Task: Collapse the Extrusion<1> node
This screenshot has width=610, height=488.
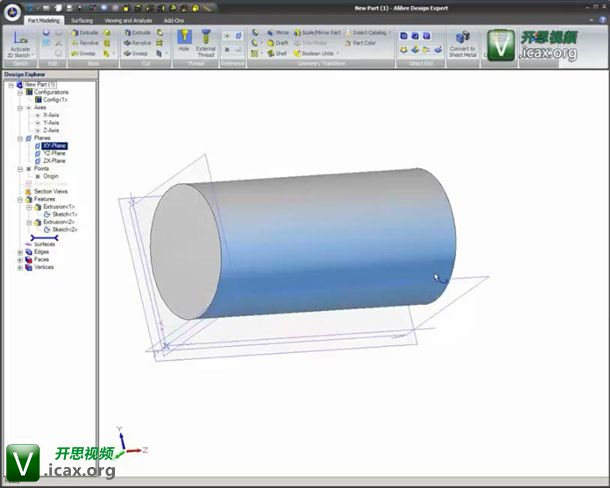Action: 29,207
